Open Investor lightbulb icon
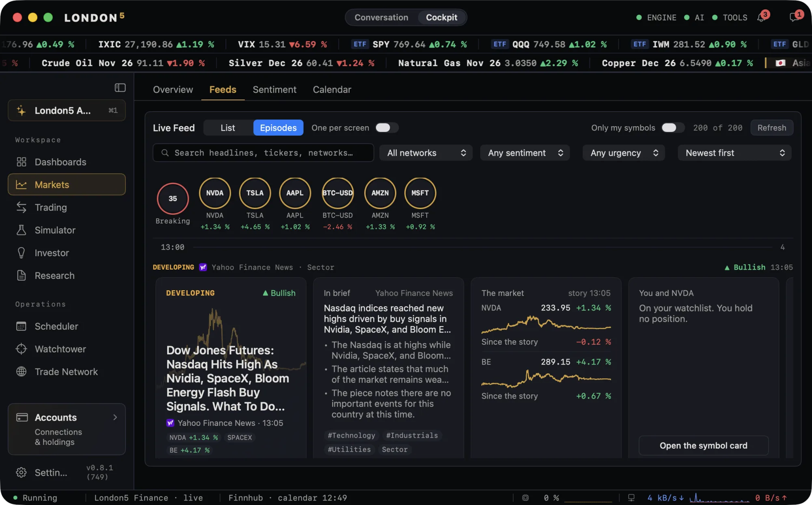 (x=21, y=253)
